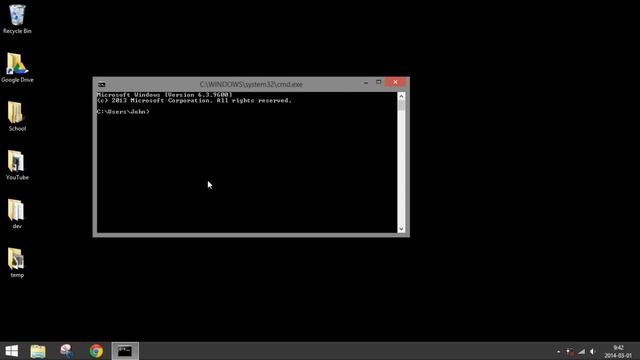Click the C:\Users\John> prompt line
This screenshot has height=360, width=640.
tap(123, 111)
